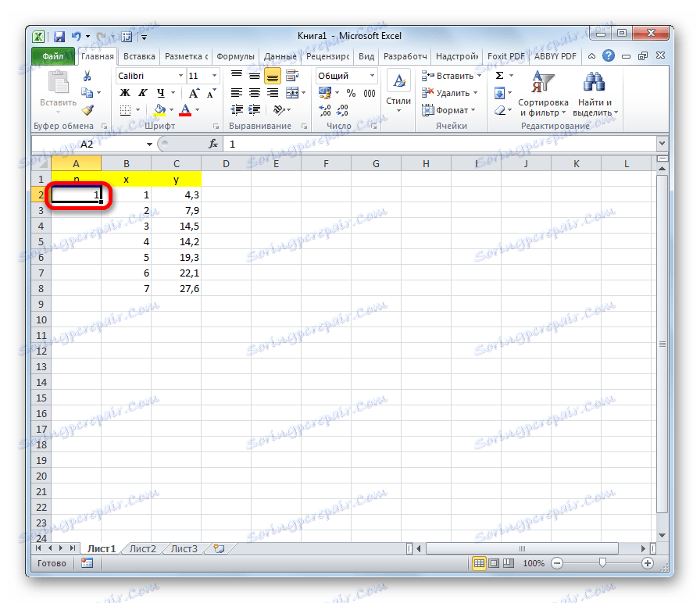700x603 pixels.
Task: Open the Файл tab
Action: tap(53, 56)
